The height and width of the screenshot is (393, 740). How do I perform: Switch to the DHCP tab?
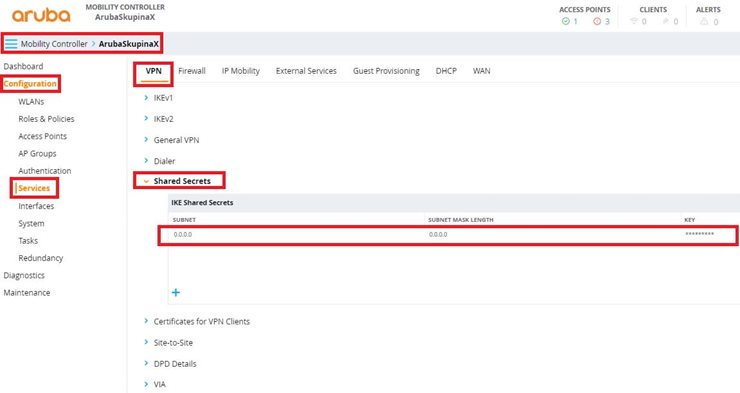point(446,71)
